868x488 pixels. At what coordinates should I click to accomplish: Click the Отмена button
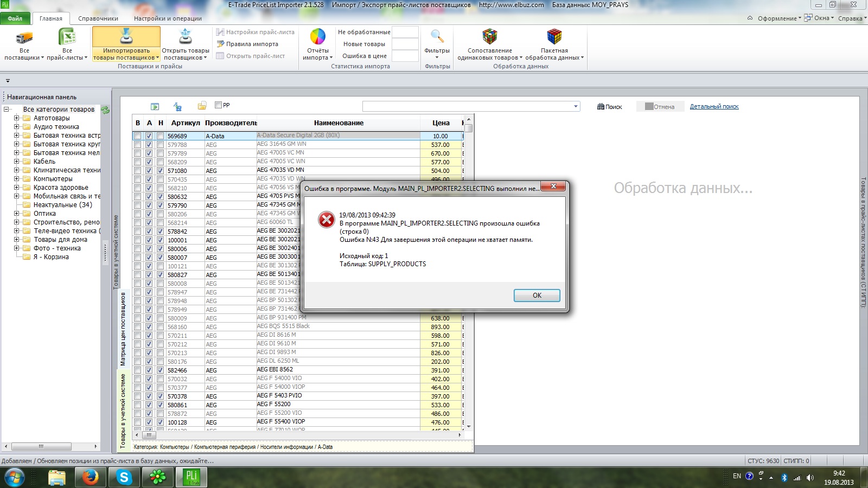pos(660,107)
